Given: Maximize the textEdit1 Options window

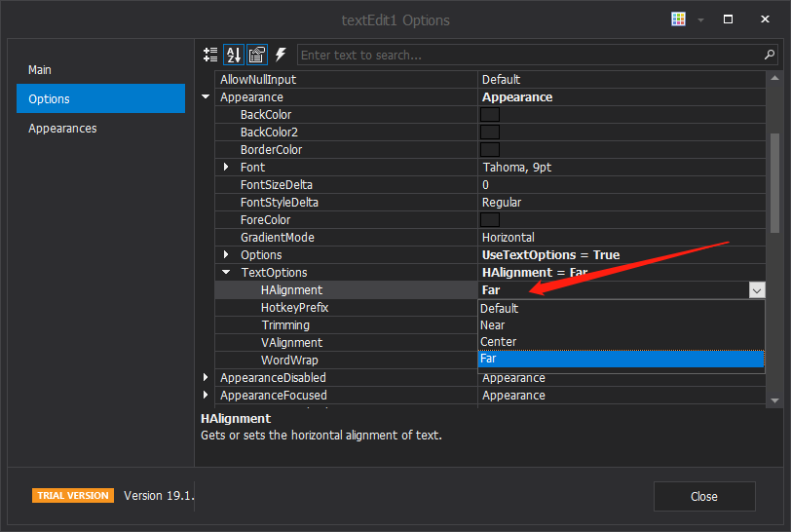Looking at the screenshot, I should click(728, 19).
